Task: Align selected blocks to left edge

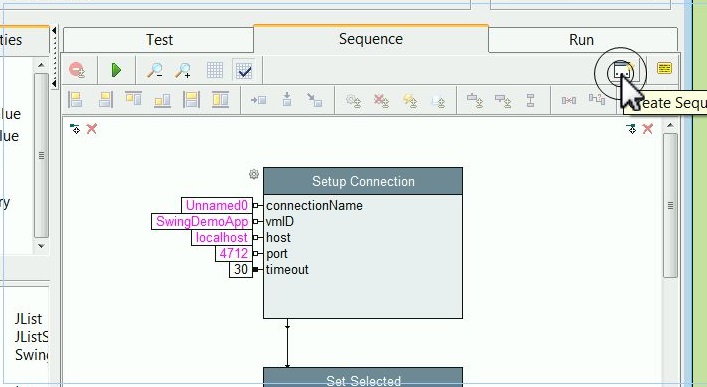Action: (x=75, y=99)
